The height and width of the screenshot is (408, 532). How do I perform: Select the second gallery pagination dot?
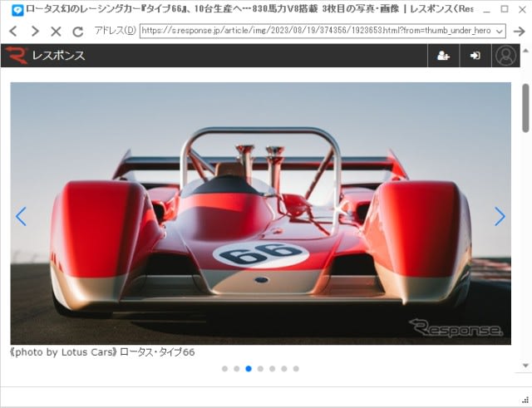coord(236,369)
